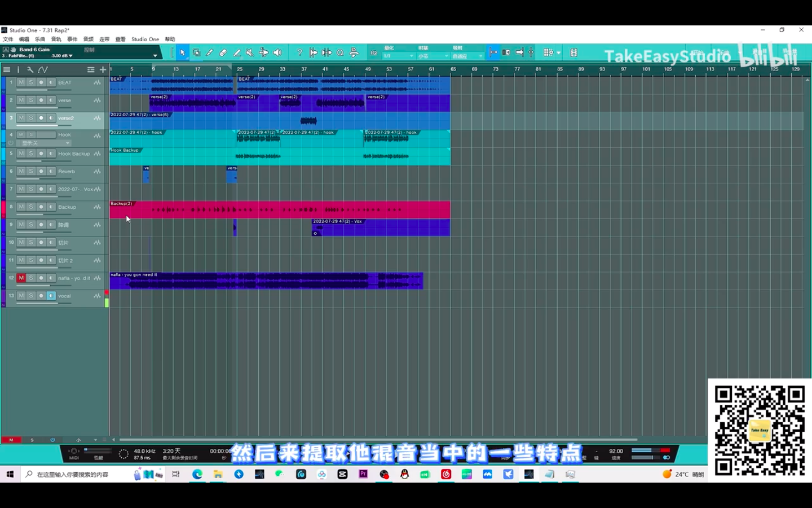
Task: Open the 帮助 menu
Action: pos(170,39)
